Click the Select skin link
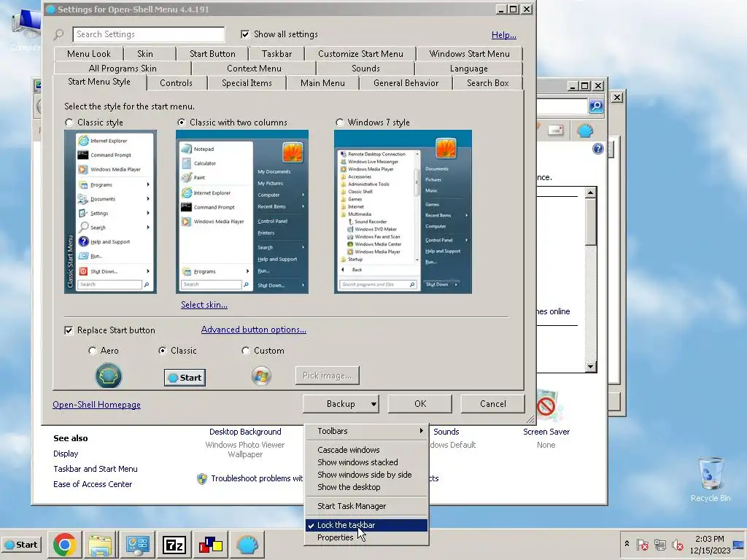The height and width of the screenshot is (560, 747). [204, 305]
